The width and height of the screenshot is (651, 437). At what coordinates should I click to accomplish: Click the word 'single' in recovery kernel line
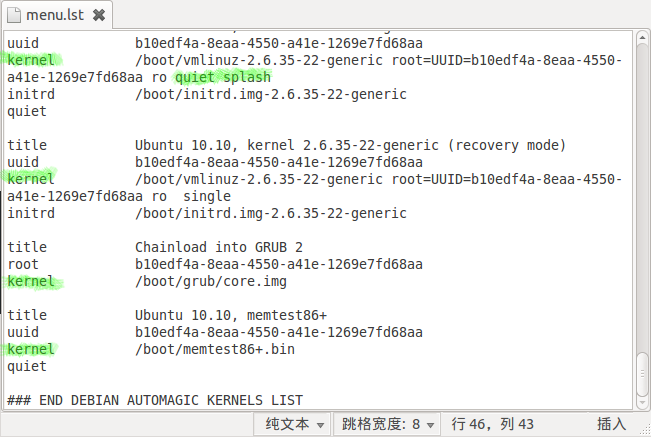[x=207, y=196]
